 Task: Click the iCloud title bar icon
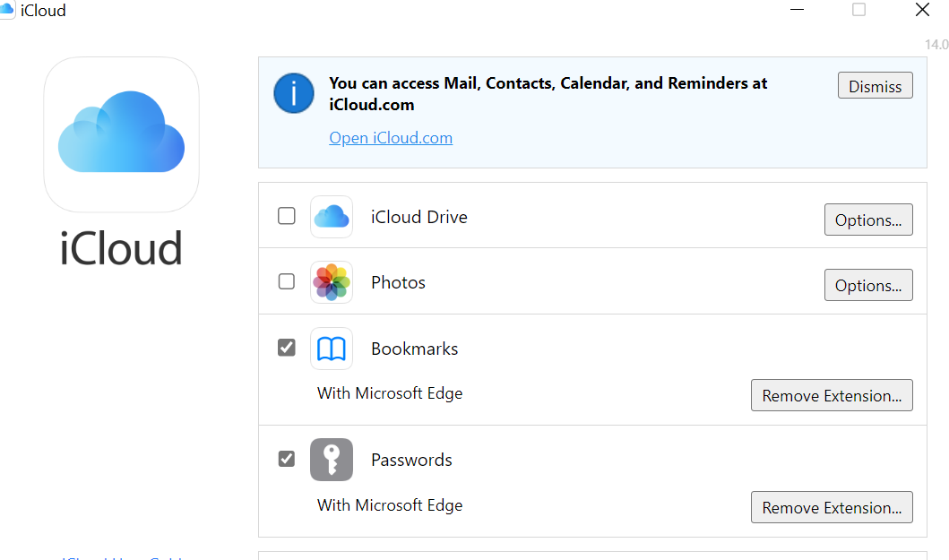(7, 11)
